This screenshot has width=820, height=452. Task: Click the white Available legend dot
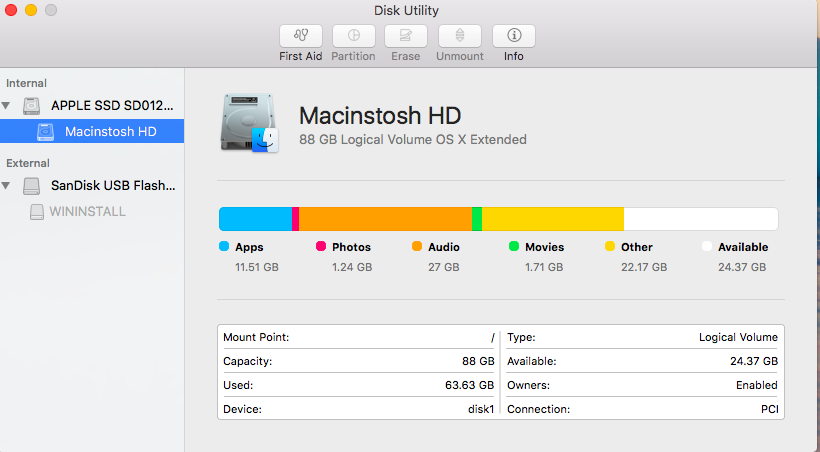point(707,246)
